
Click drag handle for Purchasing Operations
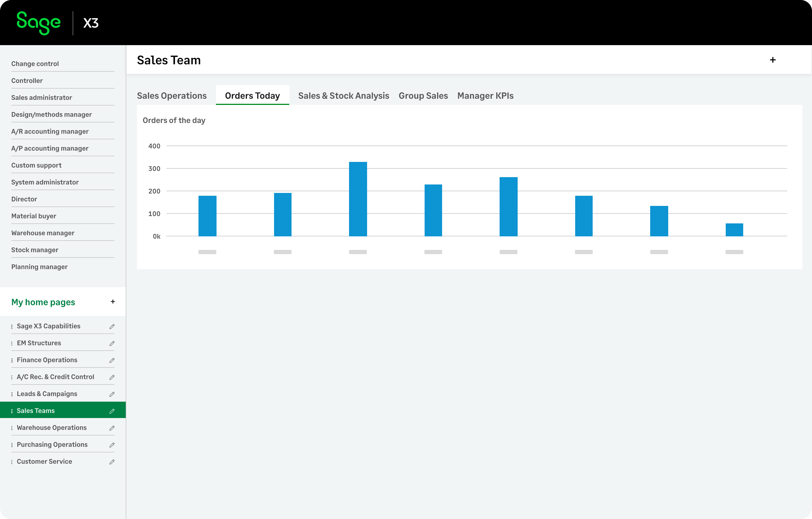(x=12, y=445)
